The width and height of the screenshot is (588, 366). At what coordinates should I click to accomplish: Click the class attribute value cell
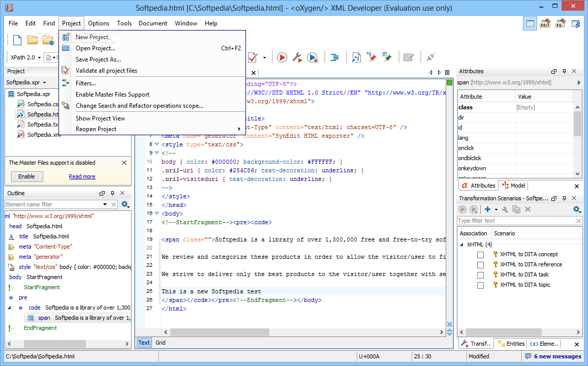[x=544, y=107]
